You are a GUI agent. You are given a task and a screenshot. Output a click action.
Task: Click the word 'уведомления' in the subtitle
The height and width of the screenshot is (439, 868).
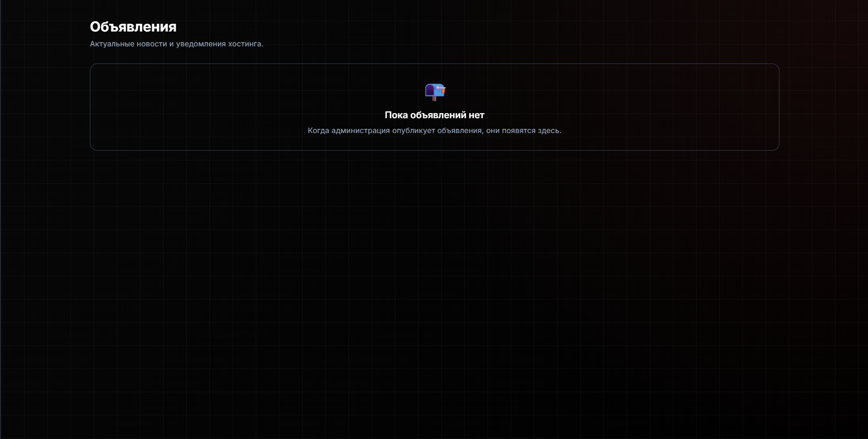200,44
